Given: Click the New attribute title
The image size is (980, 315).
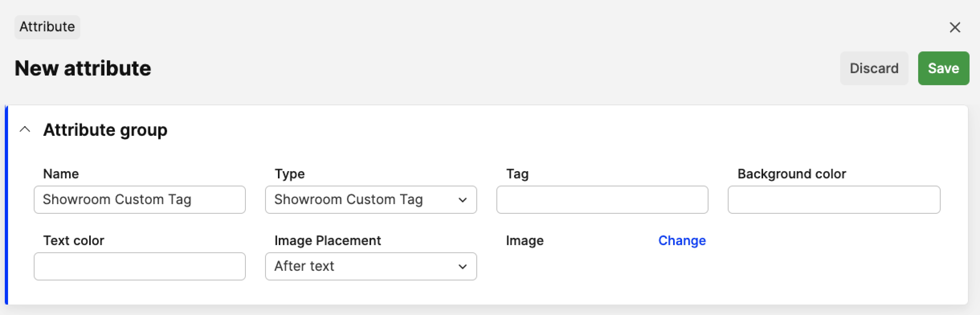Looking at the screenshot, I should tap(83, 69).
